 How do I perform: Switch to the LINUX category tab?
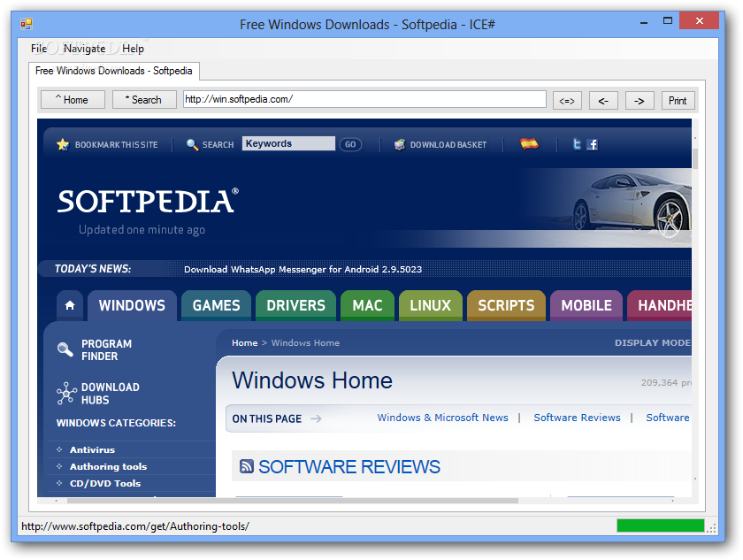(x=430, y=305)
